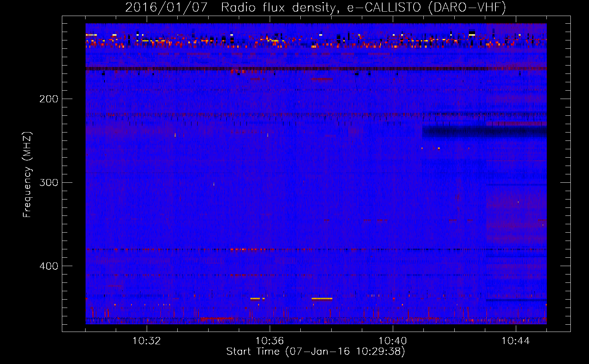The height and width of the screenshot is (364, 589).
Task: Click the 400 frequency tick label
Action: [x=49, y=266]
